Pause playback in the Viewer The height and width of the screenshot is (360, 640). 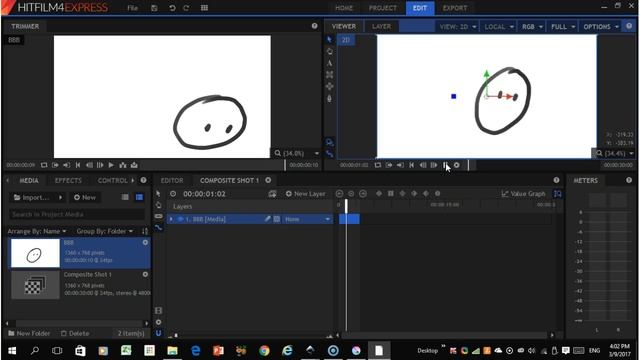[x=445, y=165]
